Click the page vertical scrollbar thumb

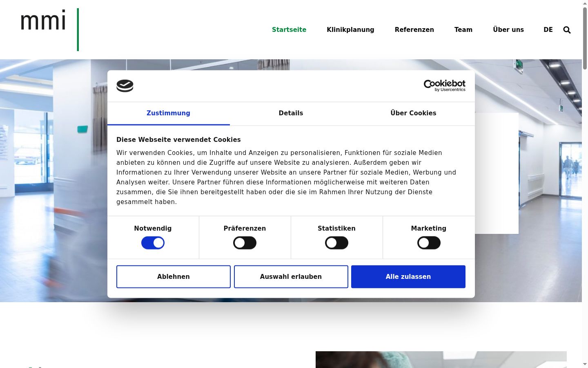[x=585, y=38]
